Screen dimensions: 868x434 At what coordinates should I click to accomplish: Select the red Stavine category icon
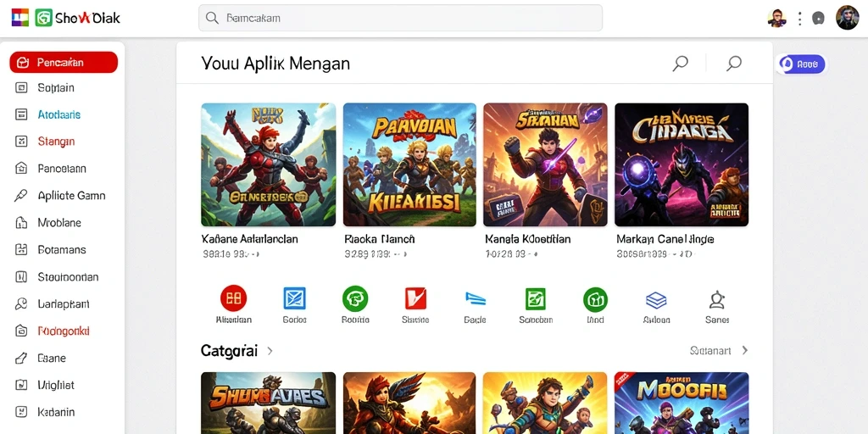(x=415, y=298)
